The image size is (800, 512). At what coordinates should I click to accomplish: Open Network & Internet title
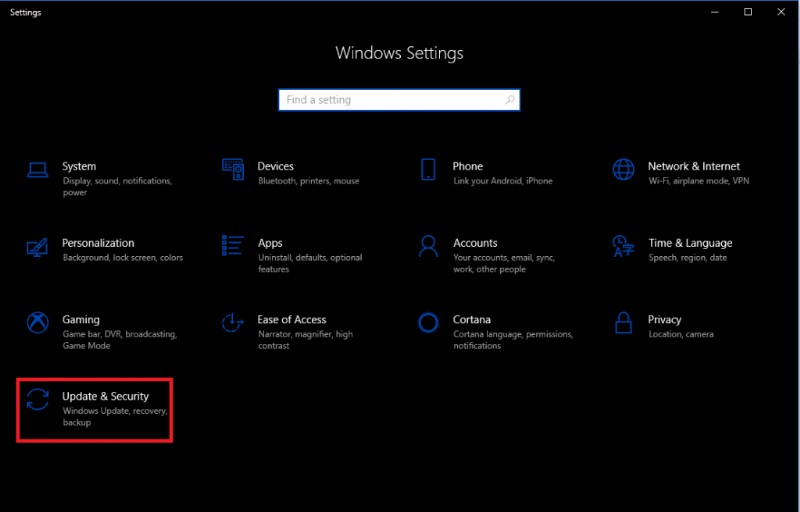(694, 166)
